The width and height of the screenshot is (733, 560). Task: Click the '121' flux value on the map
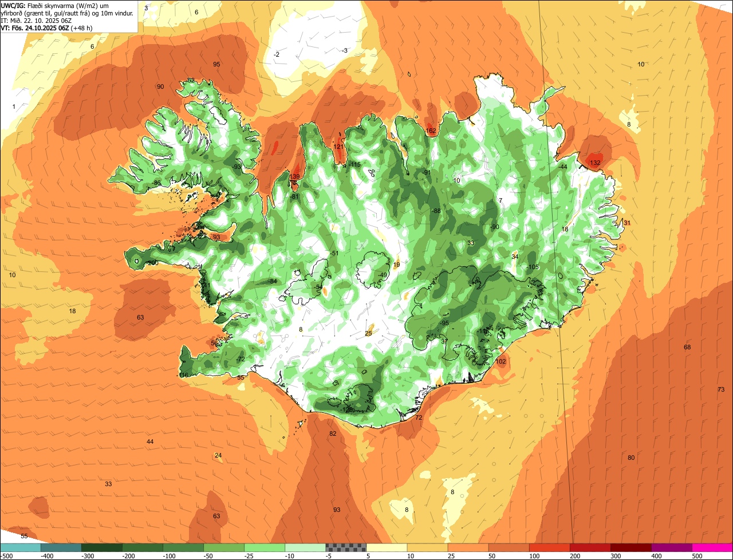pos(338,147)
